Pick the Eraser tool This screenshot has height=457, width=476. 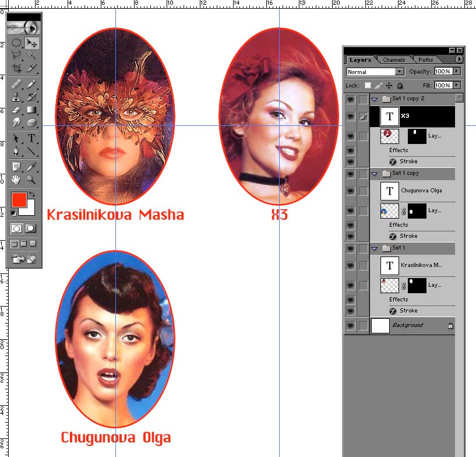click(x=16, y=110)
